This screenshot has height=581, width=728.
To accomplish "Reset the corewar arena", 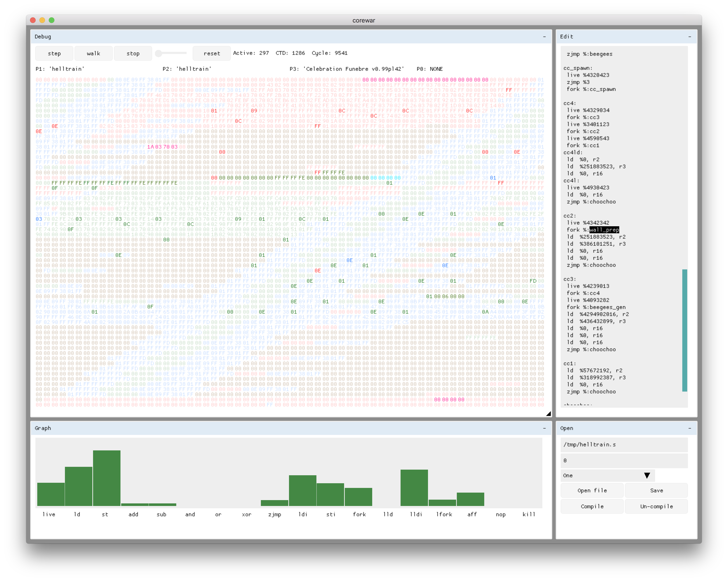I will click(x=212, y=53).
